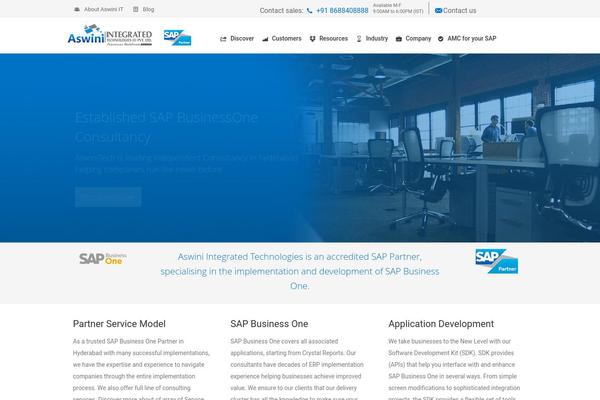Viewport: 600px width, 400px height.
Task: Open the Customers menu
Action: (x=286, y=39)
